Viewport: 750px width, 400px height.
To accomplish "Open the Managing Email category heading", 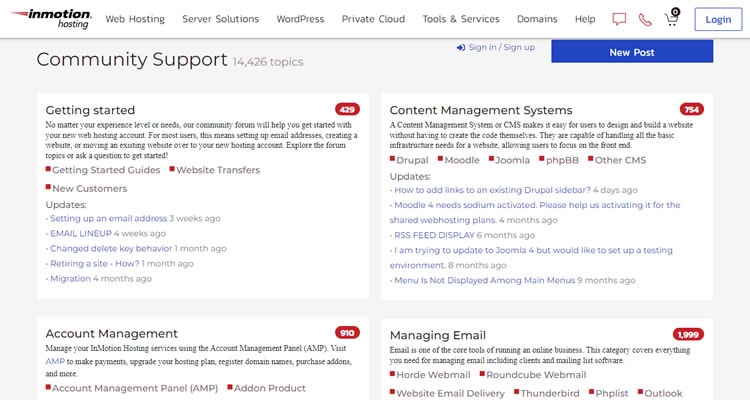I will pyautogui.click(x=438, y=335).
